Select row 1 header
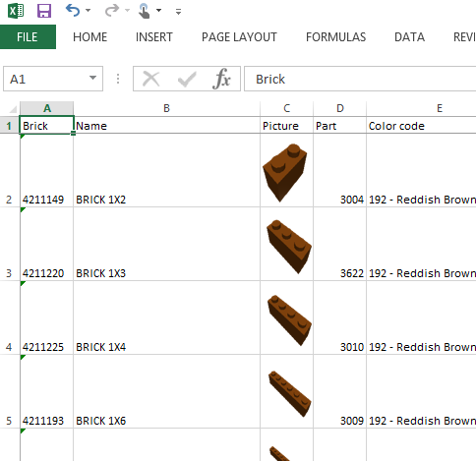Image resolution: width=476 pixels, height=461 pixels. pos(10,126)
